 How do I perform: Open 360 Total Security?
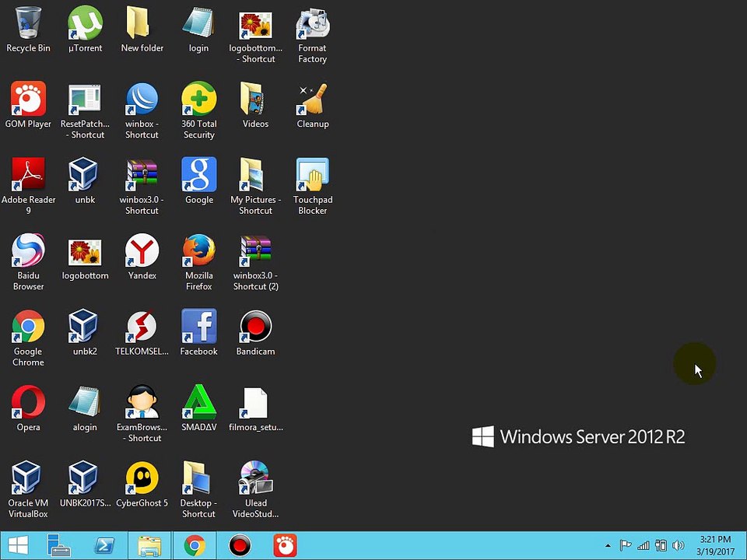click(x=198, y=110)
